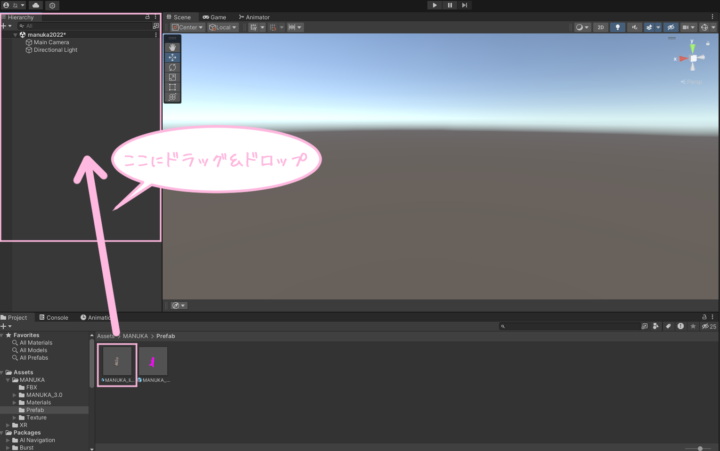Open snap increment settings dropdown
Image resolution: width=720 pixels, height=451 pixels.
[x=295, y=27]
